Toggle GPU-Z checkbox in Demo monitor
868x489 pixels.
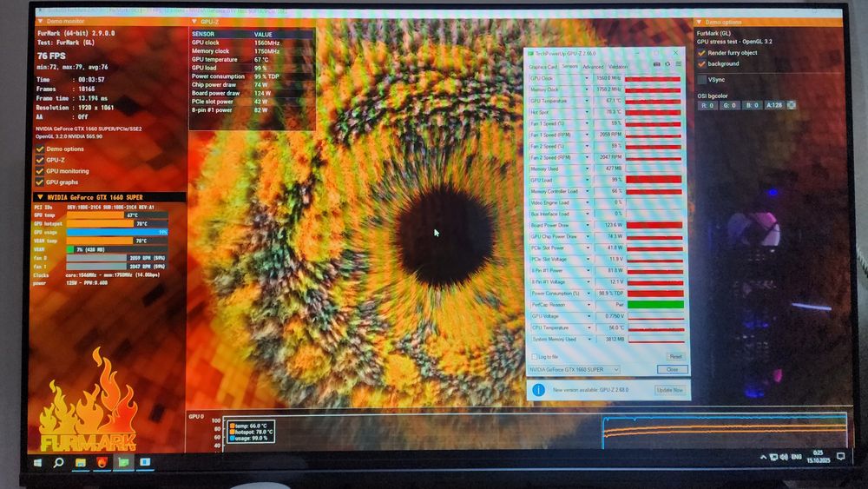(40, 160)
